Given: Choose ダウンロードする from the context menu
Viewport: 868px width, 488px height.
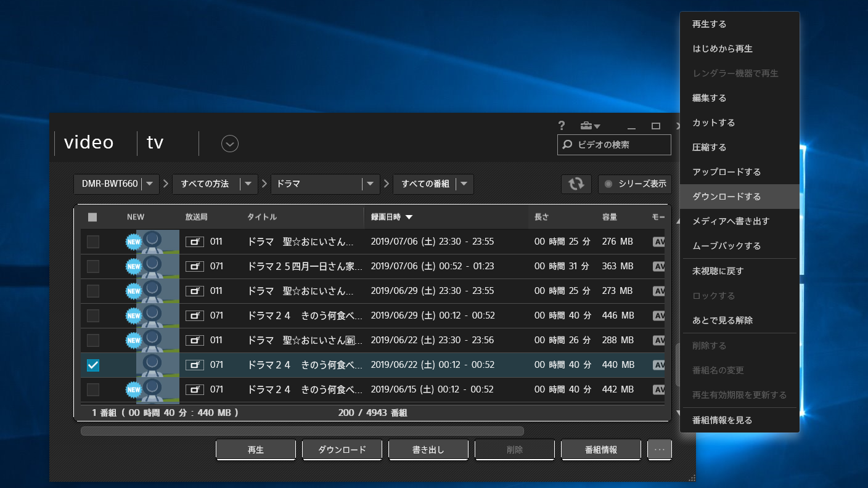Looking at the screenshot, I should pos(726,197).
